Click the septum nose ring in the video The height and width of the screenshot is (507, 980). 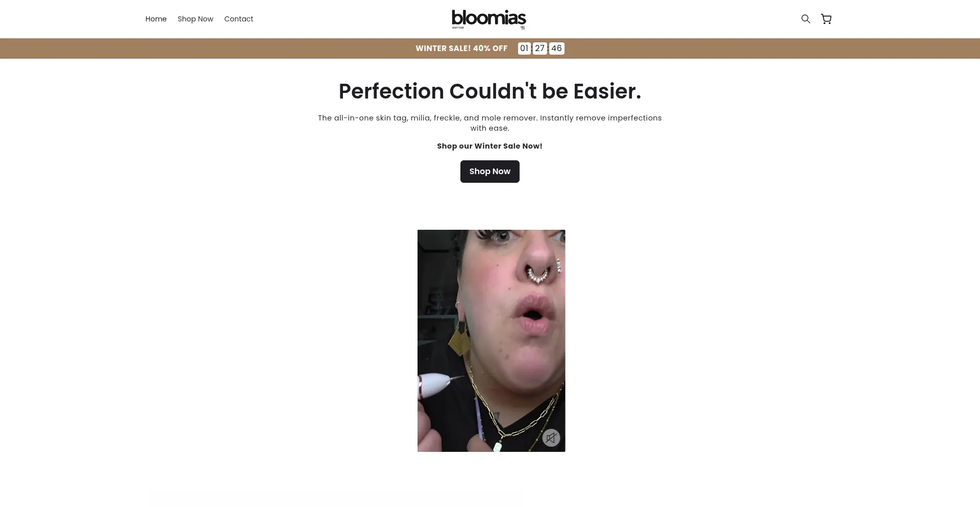538,275
